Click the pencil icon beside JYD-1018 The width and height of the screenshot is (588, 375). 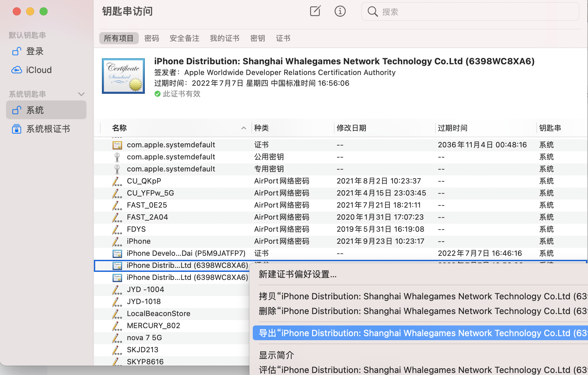[x=117, y=302]
